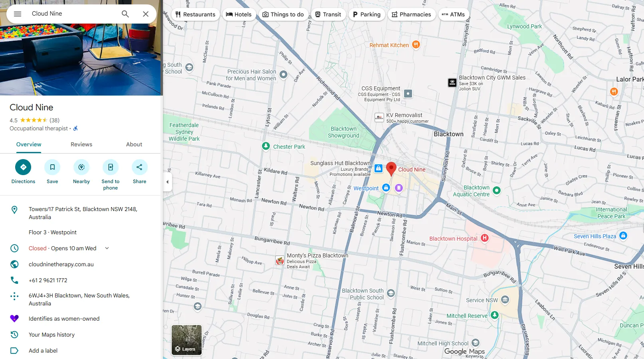This screenshot has width=644, height=359.
Task: Click the Sunglass Hut Blacktown shopping marker
Action: tap(378, 168)
